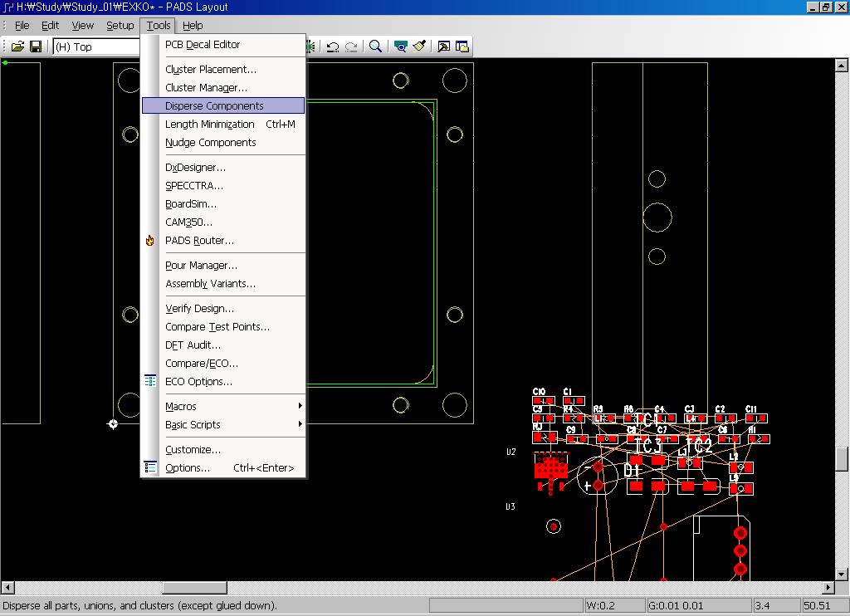Open Compare/ECO
The height and width of the screenshot is (616, 850).
click(223, 364)
